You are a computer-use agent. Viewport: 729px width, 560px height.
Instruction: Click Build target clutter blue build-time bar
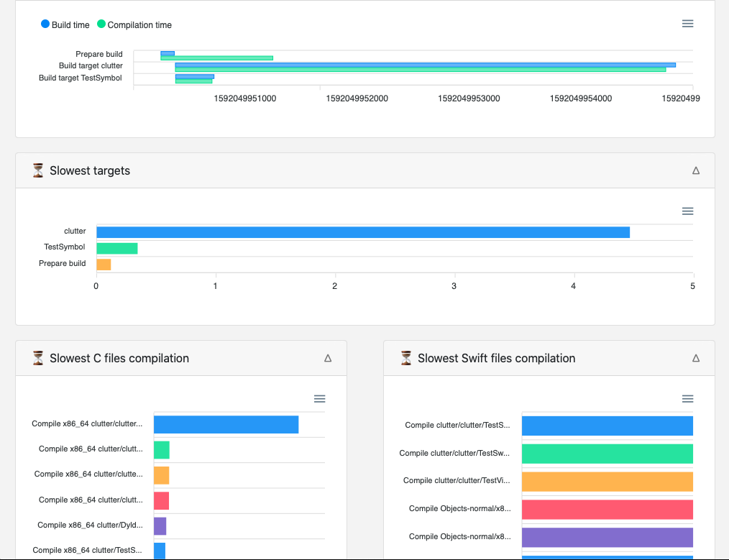pos(426,65)
